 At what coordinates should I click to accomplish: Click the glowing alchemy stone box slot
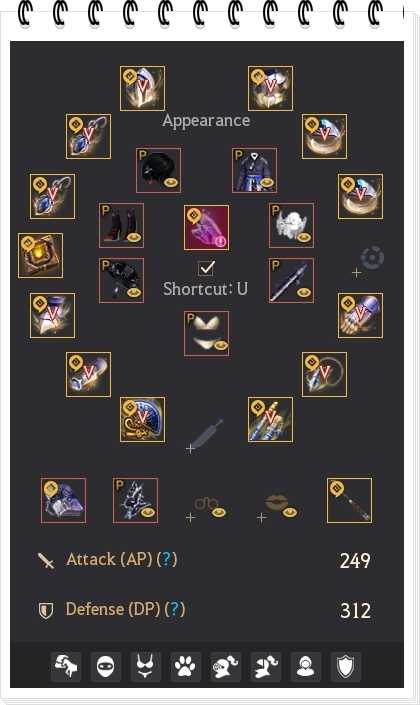point(40,255)
